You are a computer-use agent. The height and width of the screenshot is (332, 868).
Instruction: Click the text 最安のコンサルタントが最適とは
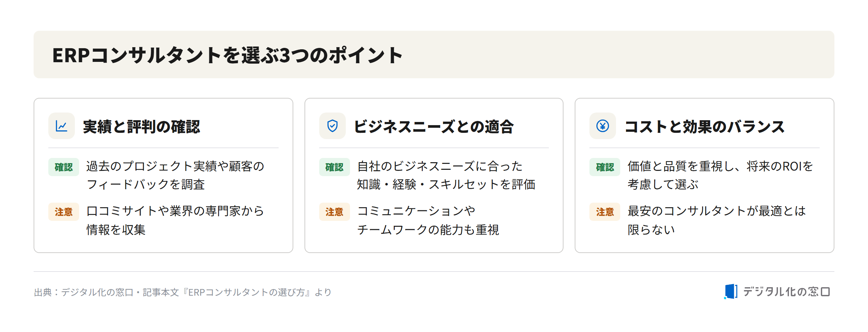click(717, 211)
